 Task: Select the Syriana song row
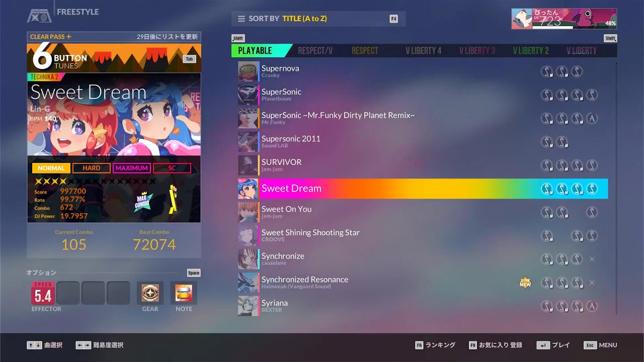point(423,306)
